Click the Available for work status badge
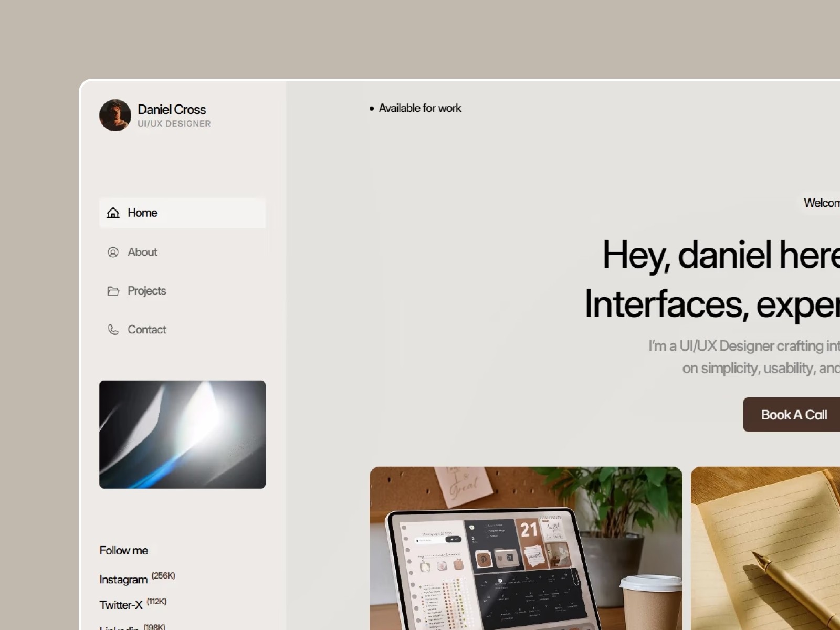840x630 pixels. (x=415, y=108)
